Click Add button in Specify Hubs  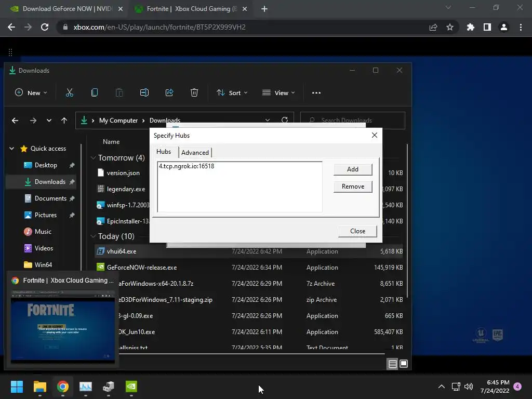(x=353, y=169)
